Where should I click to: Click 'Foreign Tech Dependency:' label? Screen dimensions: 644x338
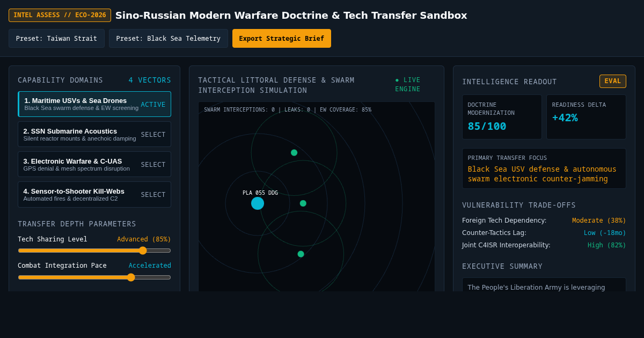coord(504,221)
